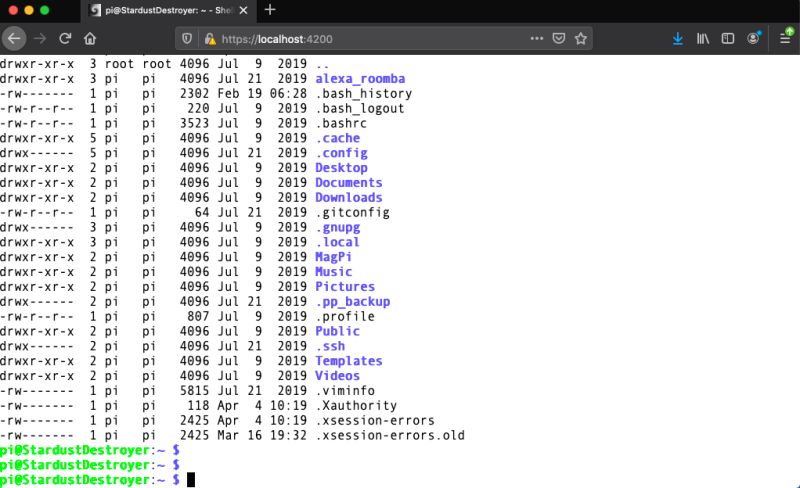Save page to Pocket

(x=559, y=38)
